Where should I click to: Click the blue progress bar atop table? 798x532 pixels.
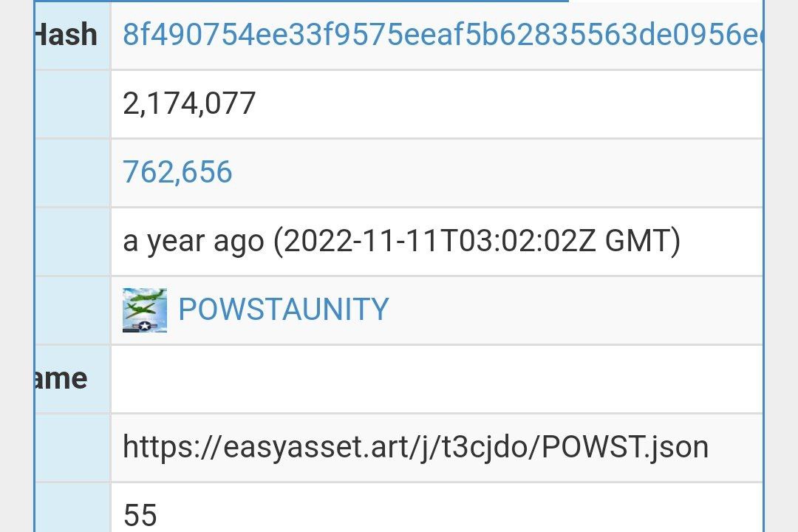tap(301, 1)
